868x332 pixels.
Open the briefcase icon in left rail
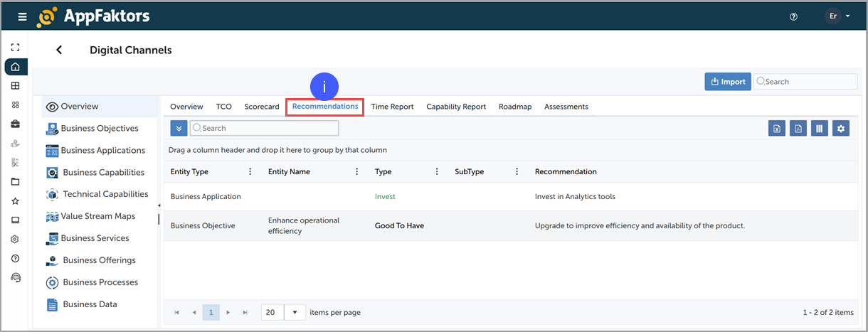[16, 124]
